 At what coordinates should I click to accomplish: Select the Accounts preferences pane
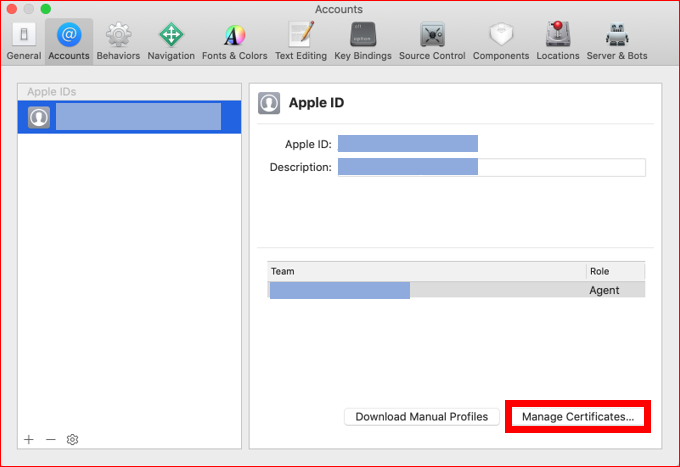[69, 42]
